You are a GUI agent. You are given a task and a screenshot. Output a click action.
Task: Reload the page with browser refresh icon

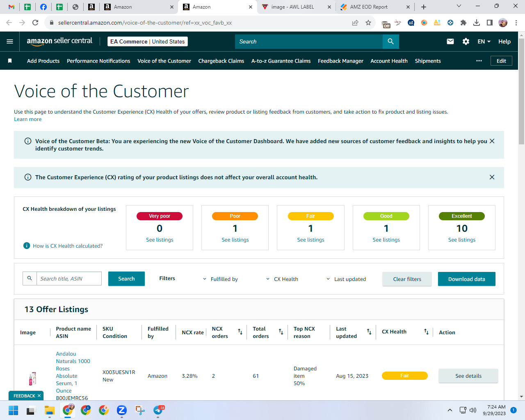[35, 23]
